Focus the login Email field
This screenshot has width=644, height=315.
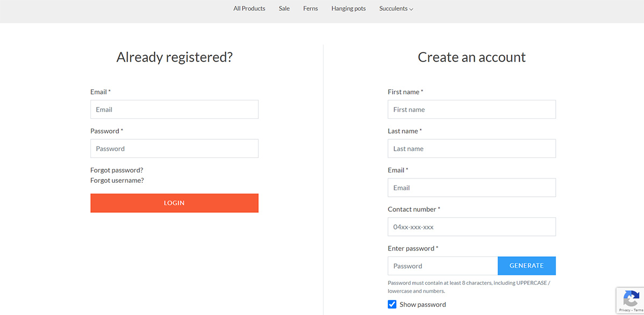pos(174,110)
